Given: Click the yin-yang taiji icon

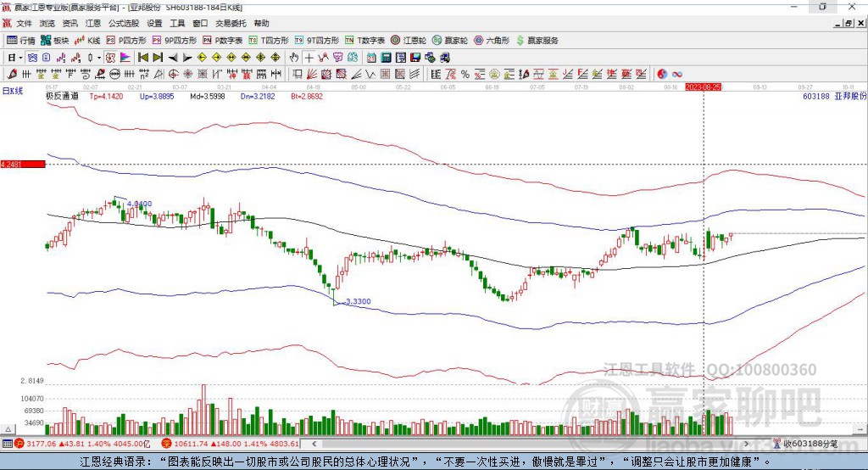Looking at the screenshot, I should 662,74.
